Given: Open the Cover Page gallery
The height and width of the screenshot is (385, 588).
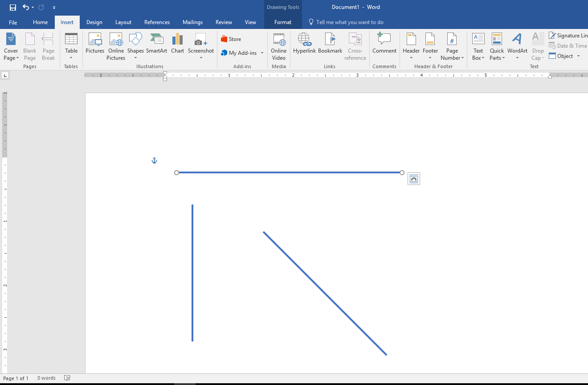Looking at the screenshot, I should (11, 47).
